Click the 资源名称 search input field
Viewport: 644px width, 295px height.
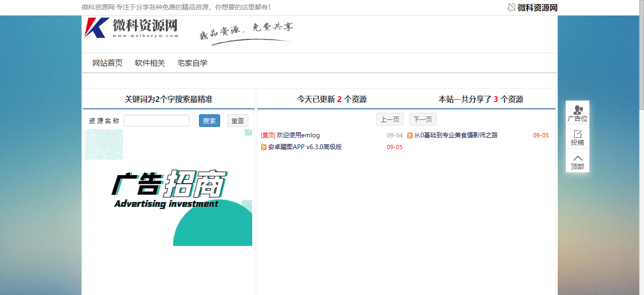click(x=157, y=120)
